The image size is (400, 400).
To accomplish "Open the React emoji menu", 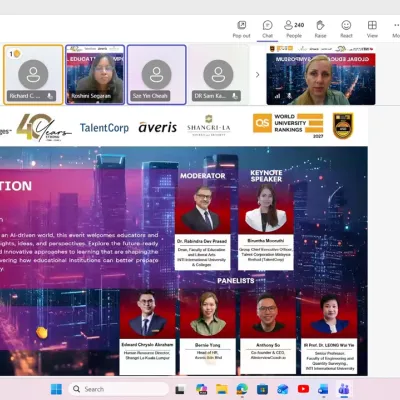I will (x=346, y=29).
